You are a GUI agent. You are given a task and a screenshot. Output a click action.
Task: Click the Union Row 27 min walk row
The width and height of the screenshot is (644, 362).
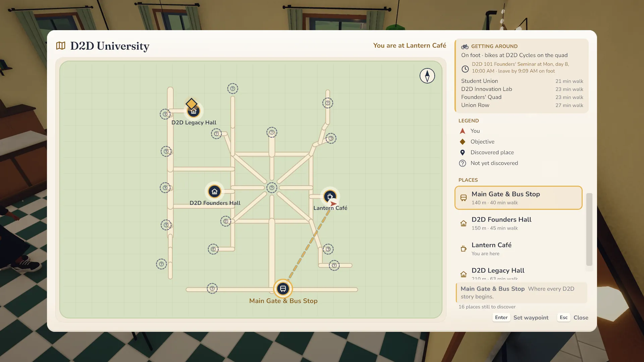click(x=522, y=105)
